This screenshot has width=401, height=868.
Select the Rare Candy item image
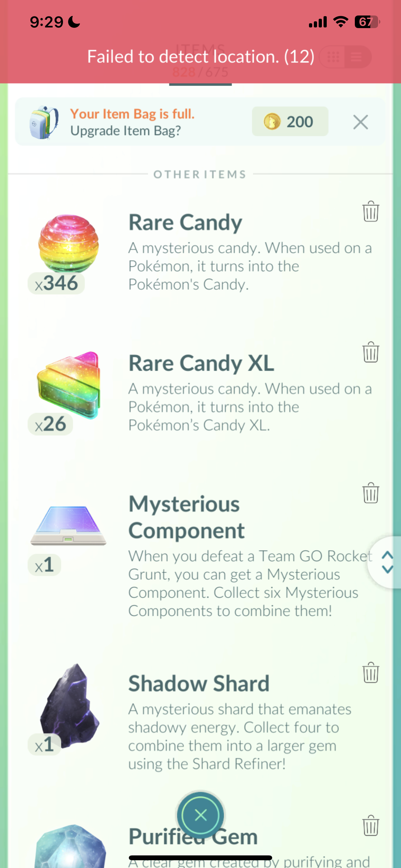pyautogui.click(x=68, y=243)
